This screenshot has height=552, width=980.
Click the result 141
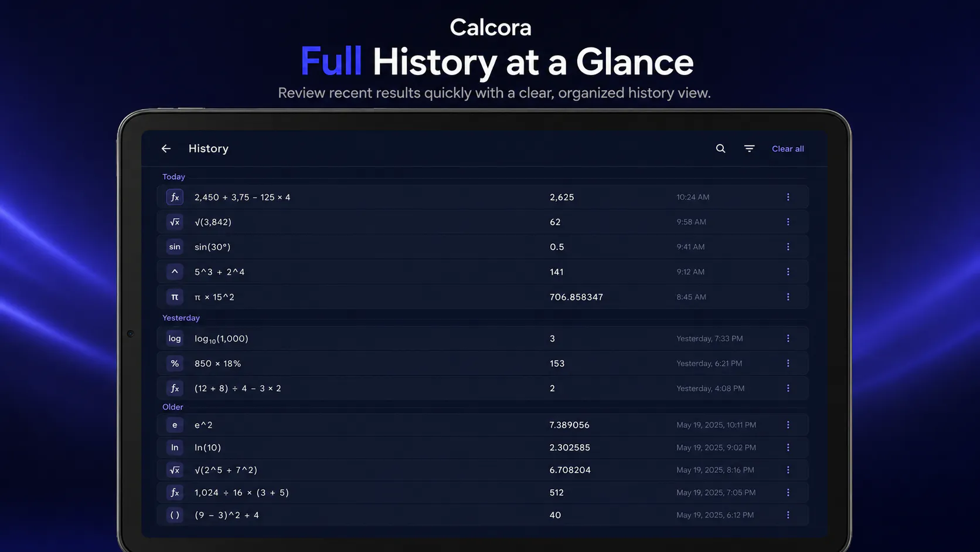coord(557,272)
